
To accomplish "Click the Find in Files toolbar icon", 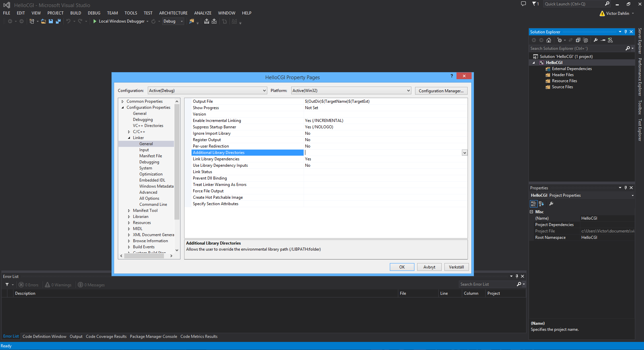I will (x=192, y=21).
